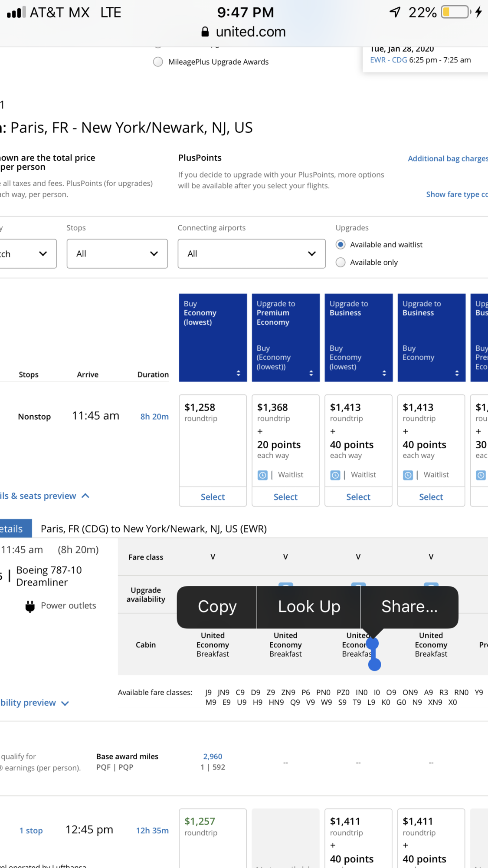
Task: Tap Copy in the text selection menu
Action: (x=217, y=607)
